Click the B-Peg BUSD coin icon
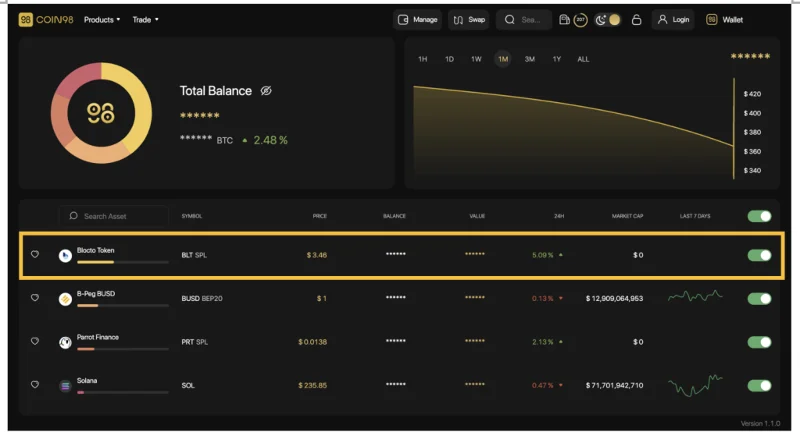 [65, 299]
